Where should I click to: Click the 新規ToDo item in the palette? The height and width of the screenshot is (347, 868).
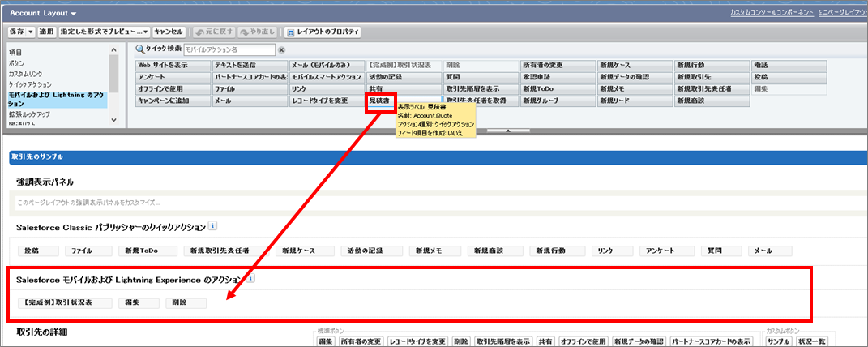pyautogui.click(x=538, y=88)
